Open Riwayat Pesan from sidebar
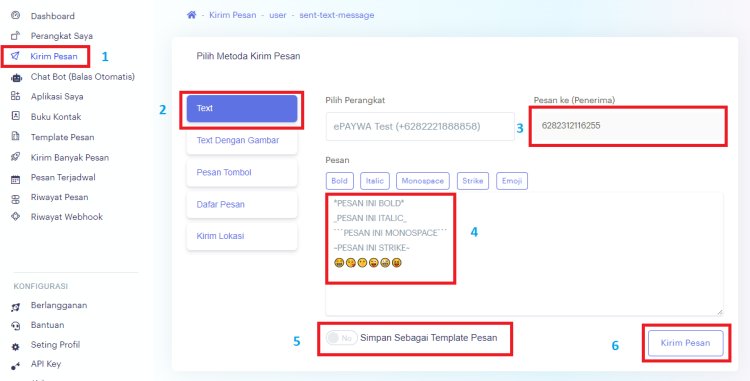This screenshot has height=381, width=750. 59,197
